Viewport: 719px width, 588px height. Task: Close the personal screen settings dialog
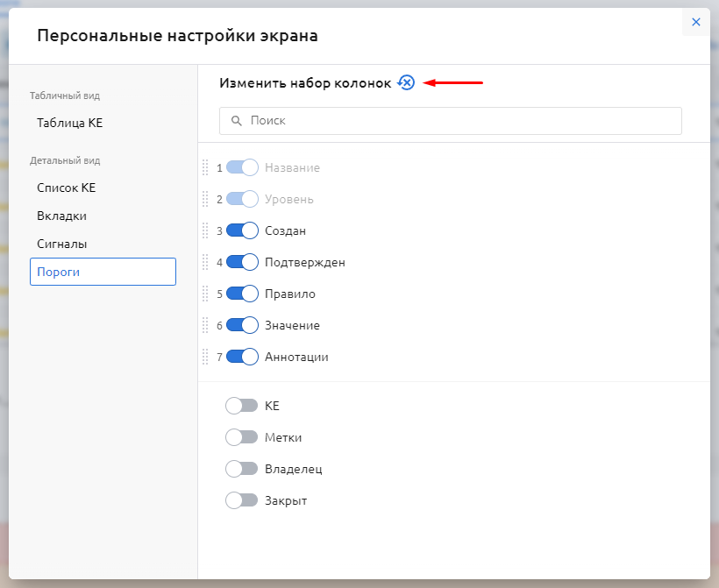click(x=695, y=23)
